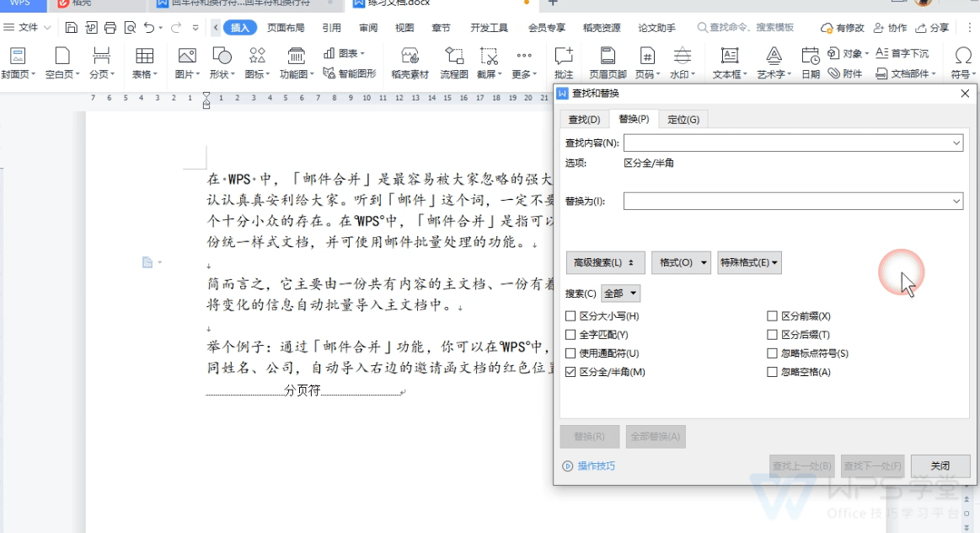Viewport: 980px width, 533px height.
Task: Expand the 格式(O) dropdown button
Action: click(x=681, y=263)
